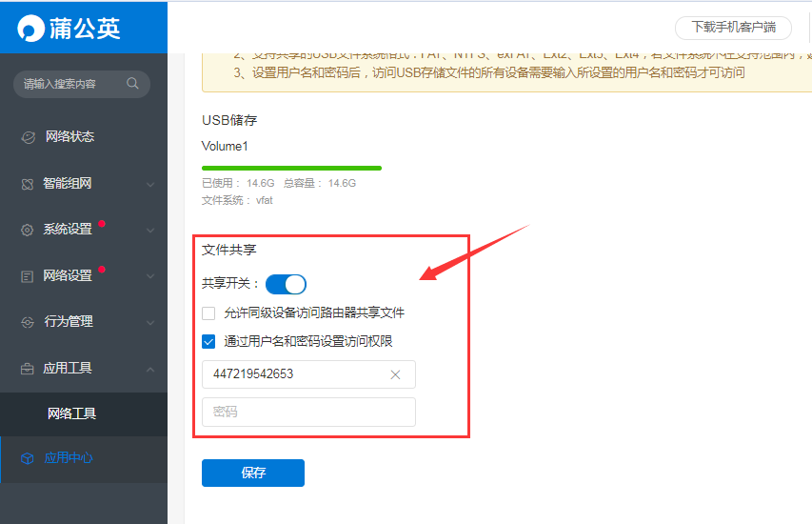
Task: Click the 网络设置 sidebar icon
Action: coord(27,276)
